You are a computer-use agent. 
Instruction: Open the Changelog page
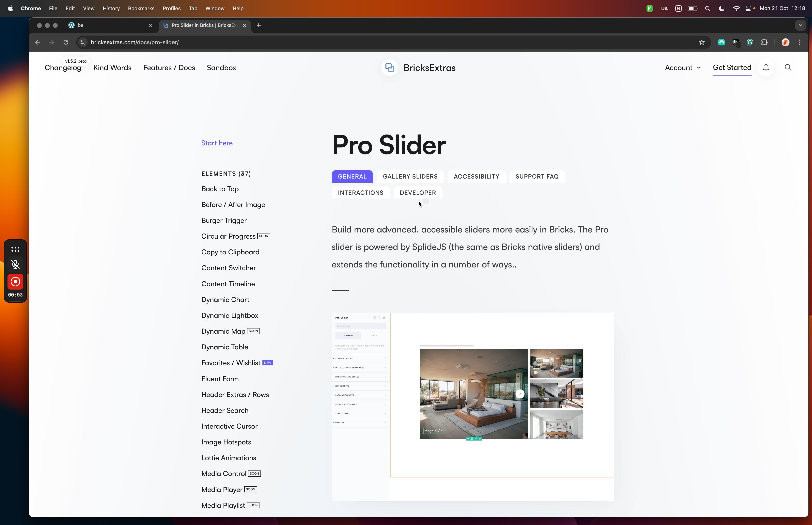tap(63, 68)
